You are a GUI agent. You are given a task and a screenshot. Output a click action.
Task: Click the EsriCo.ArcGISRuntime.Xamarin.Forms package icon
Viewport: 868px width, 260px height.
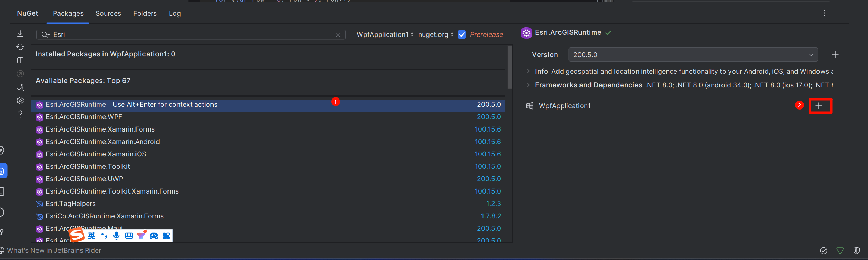[x=40, y=217]
